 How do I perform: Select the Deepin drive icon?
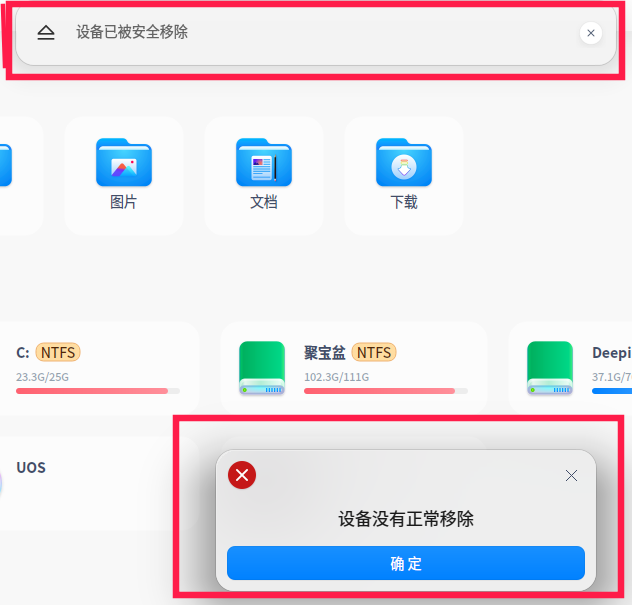(550, 368)
